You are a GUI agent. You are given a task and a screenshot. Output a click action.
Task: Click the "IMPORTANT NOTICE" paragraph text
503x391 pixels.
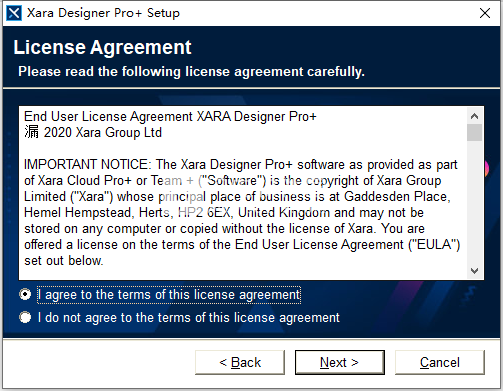(x=242, y=212)
